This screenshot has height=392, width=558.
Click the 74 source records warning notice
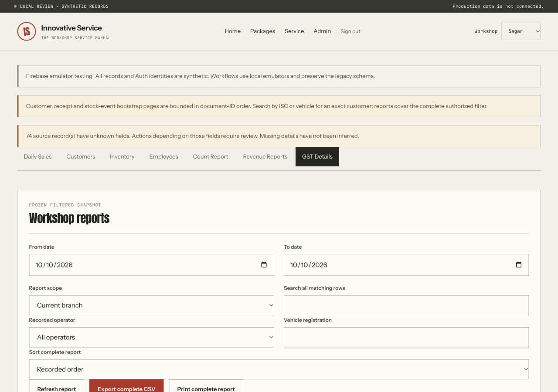click(279, 136)
